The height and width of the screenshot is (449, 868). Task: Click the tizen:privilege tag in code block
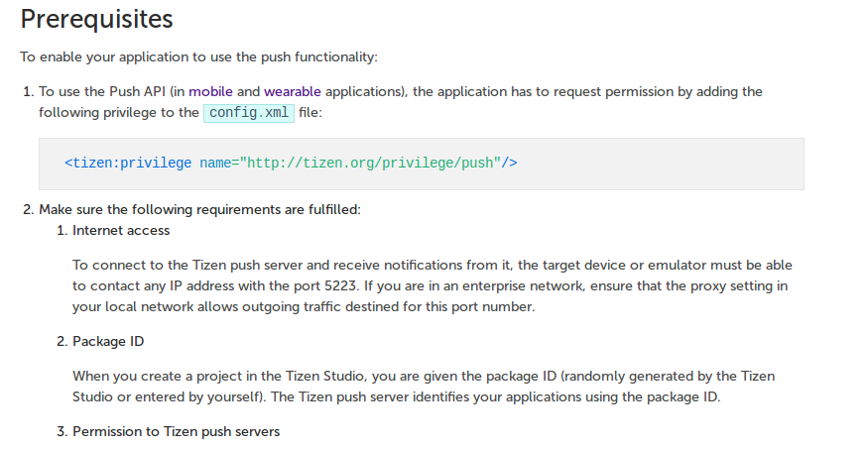point(129,164)
